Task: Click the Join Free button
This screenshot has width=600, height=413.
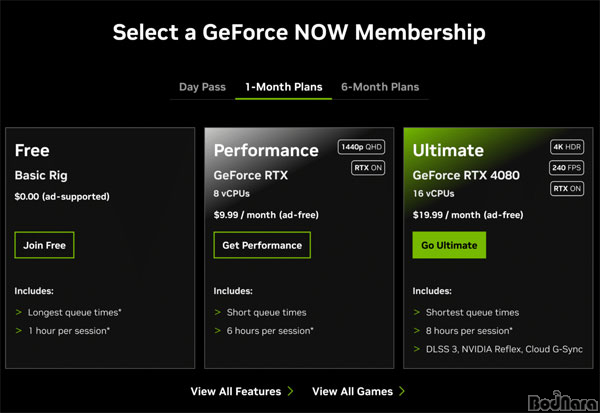Action: click(x=44, y=245)
